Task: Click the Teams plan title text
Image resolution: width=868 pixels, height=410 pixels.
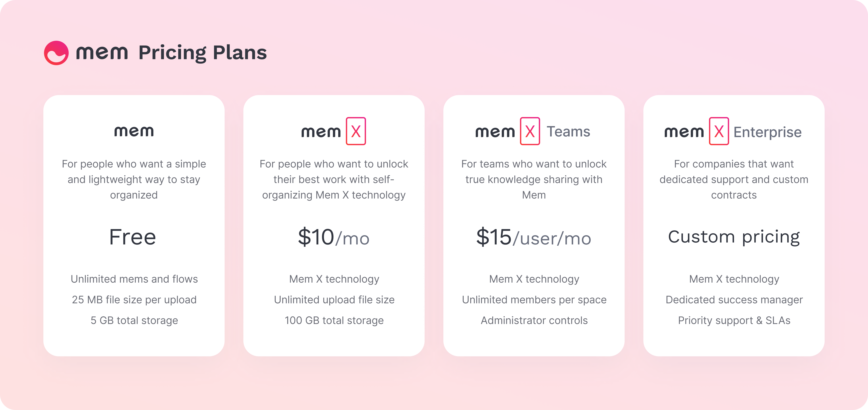Action: (x=568, y=132)
